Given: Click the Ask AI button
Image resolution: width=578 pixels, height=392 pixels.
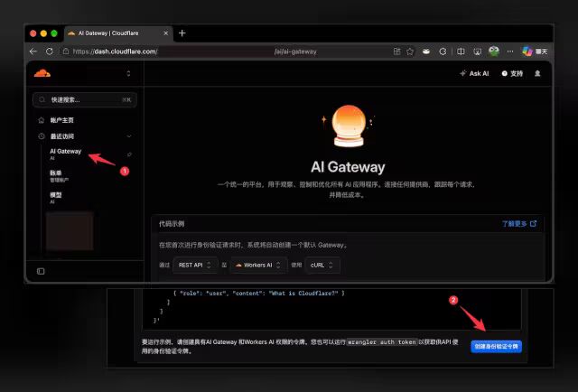Looking at the screenshot, I should coord(474,73).
